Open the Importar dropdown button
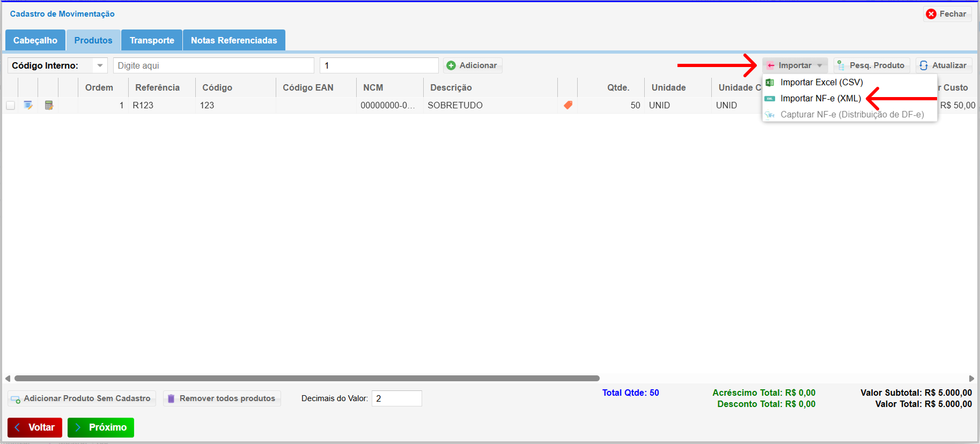Image resolution: width=980 pixels, height=444 pixels. (795, 65)
